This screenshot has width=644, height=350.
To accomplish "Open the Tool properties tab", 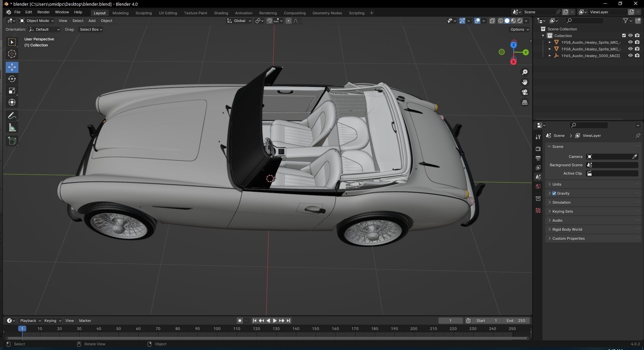I will click(538, 137).
